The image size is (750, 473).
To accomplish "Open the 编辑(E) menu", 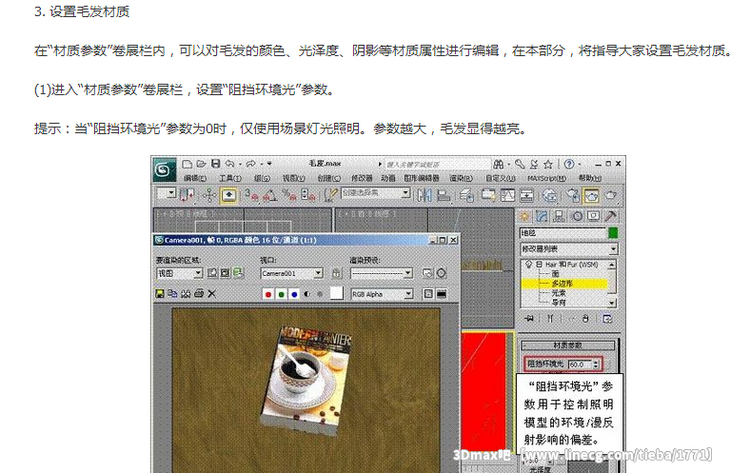I will coord(194,178).
